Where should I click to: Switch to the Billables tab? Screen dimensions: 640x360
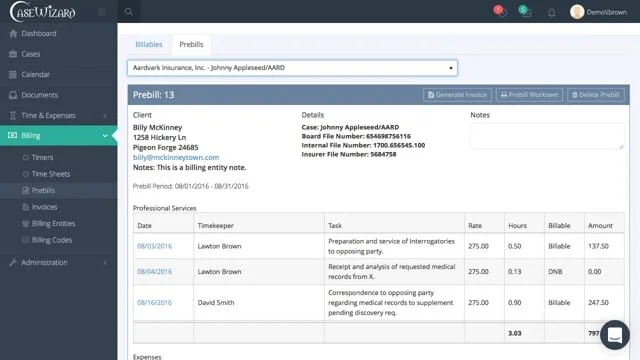pos(149,44)
